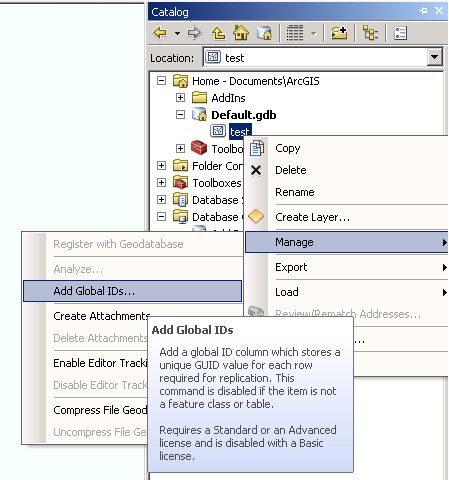The width and height of the screenshot is (449, 480).
Task: Collapse the Home - Documents\ArcGIS node
Action: [161, 81]
